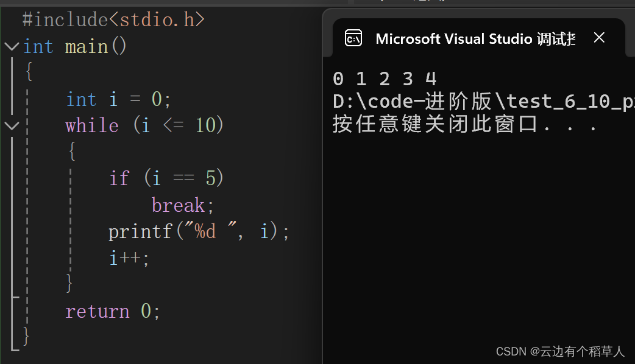This screenshot has height=364, width=635.
Task: Close the Visual Studio debug console tab
Action: 599,38
